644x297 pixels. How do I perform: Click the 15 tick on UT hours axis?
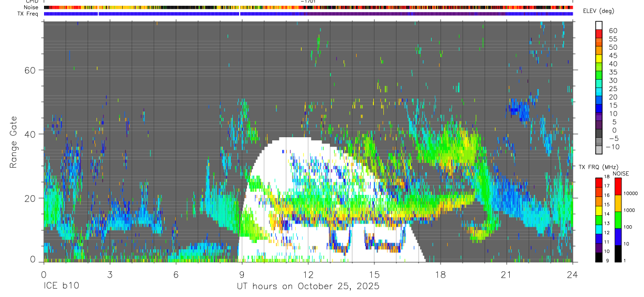tap(374, 274)
